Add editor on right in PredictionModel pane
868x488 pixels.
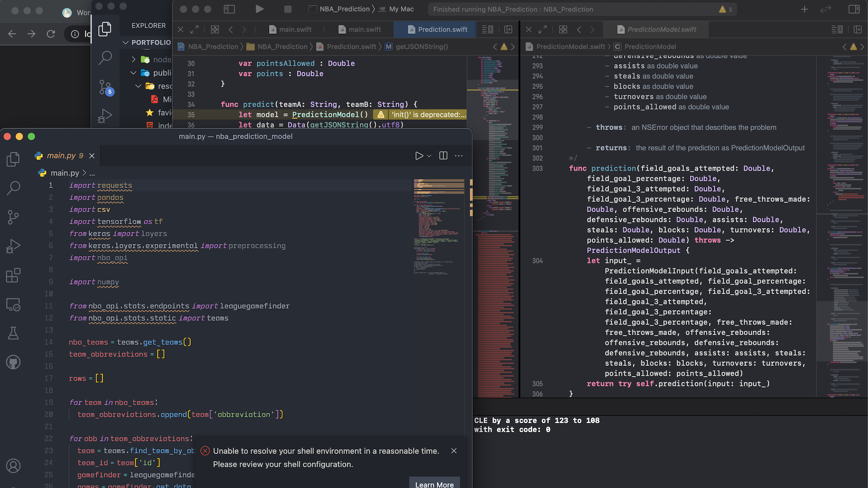pos(858,29)
